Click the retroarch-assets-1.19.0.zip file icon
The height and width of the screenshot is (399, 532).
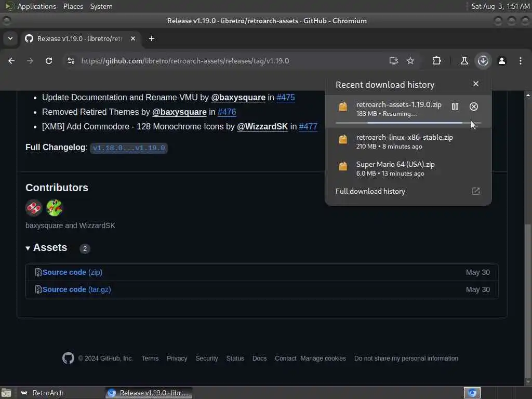pyautogui.click(x=343, y=107)
